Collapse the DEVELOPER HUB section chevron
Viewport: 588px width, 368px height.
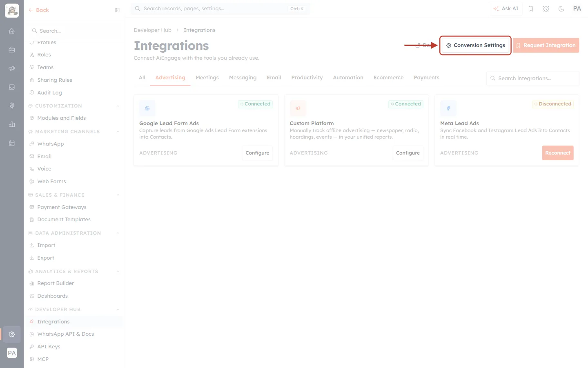(118, 310)
